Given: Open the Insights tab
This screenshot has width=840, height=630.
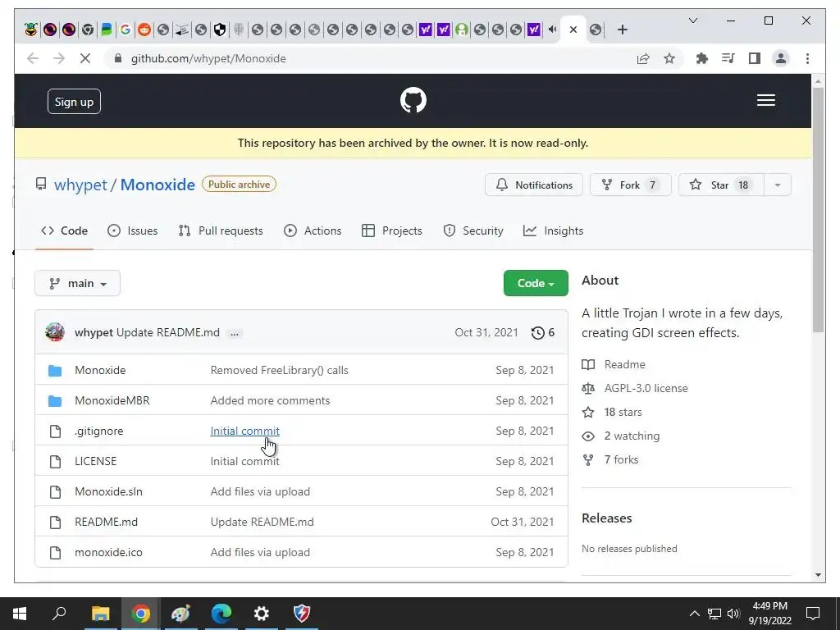Looking at the screenshot, I should pos(554,231).
